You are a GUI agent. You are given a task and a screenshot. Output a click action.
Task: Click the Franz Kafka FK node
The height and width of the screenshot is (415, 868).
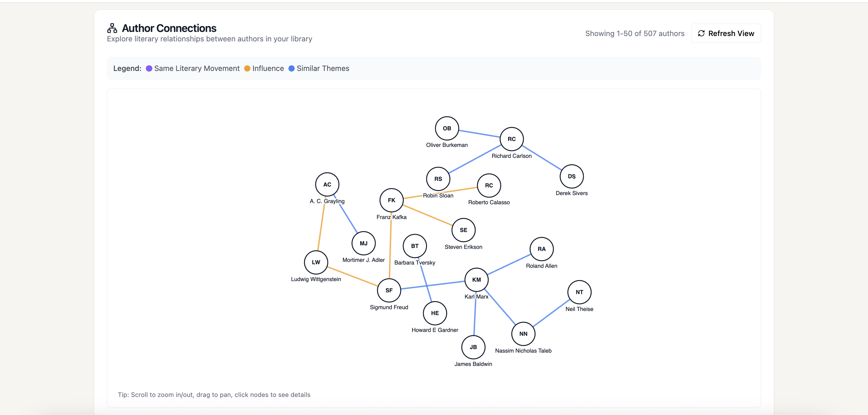point(391,200)
